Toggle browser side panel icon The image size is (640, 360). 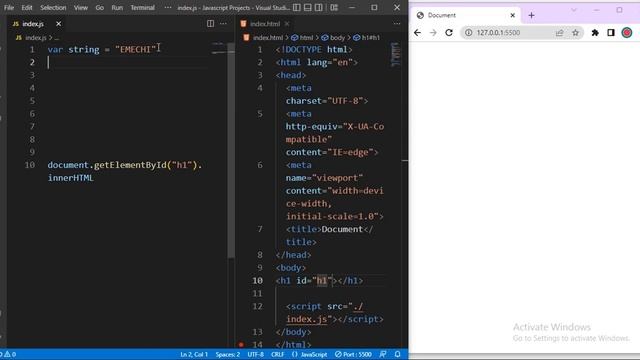(611, 33)
